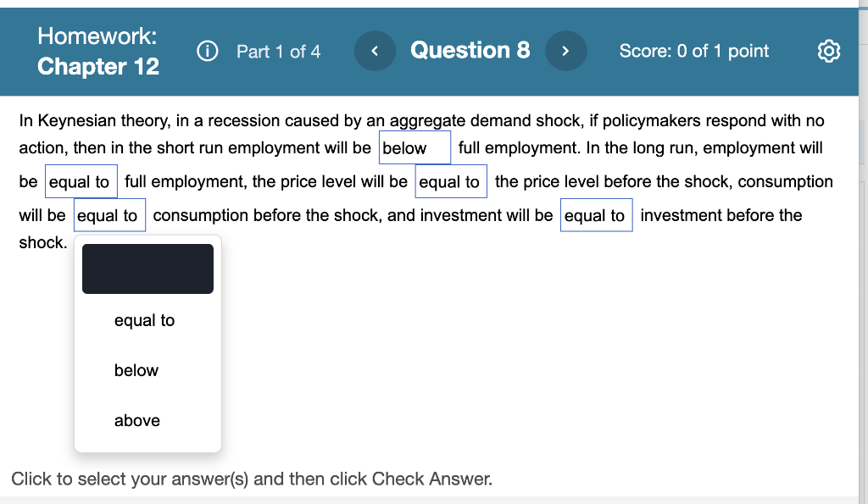Click the info circle next to Part 1
The width and height of the screenshot is (868, 504).
pos(207,50)
